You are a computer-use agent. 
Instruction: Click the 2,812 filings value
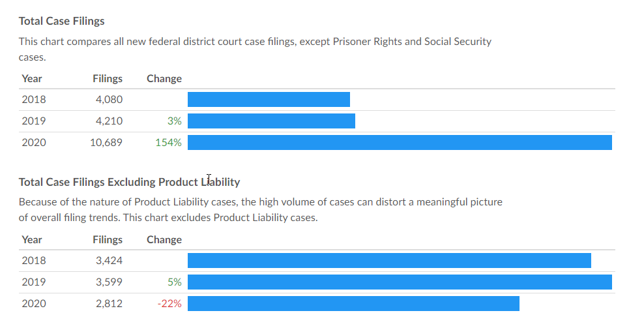point(109,304)
